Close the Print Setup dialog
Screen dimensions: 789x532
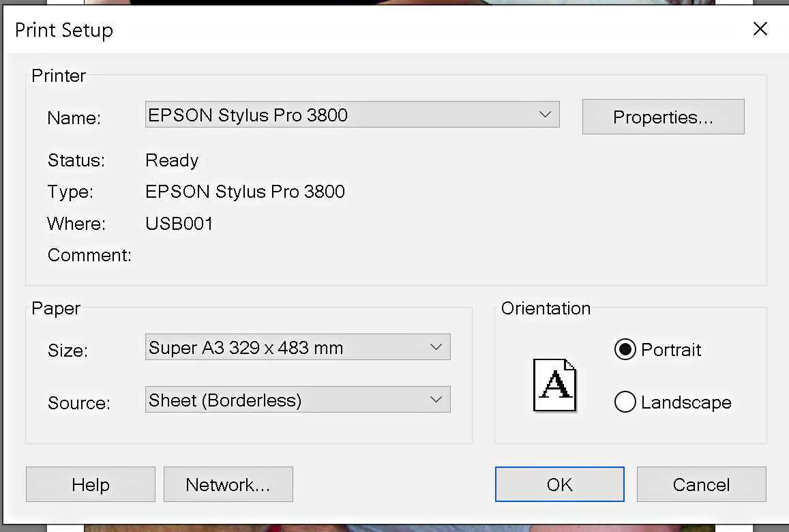point(760,29)
